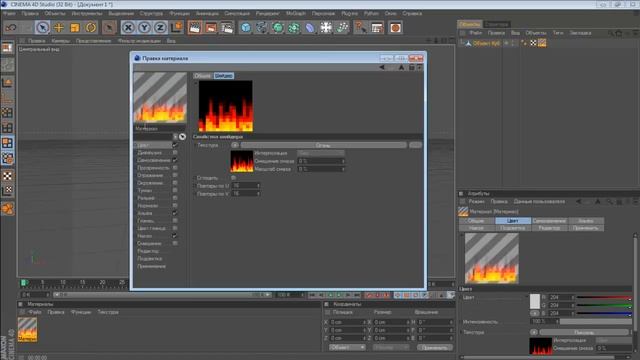Click the NURBS generator toolbar icon
The width and height of the screenshot is (640, 360).
(x=278, y=27)
